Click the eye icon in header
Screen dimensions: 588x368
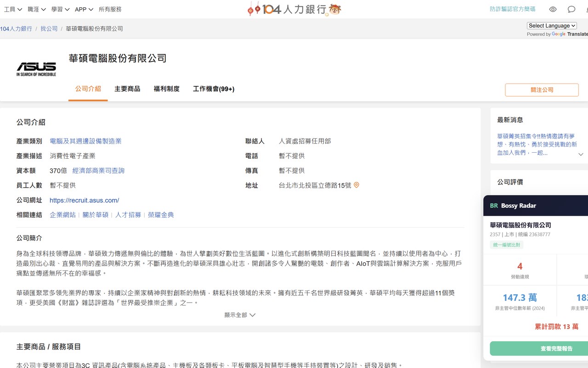point(553,9)
